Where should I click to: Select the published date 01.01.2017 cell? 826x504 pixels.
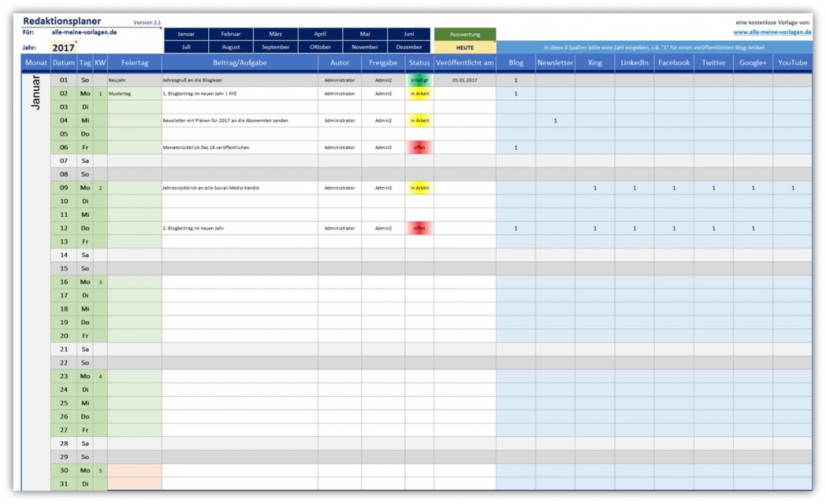(x=465, y=81)
